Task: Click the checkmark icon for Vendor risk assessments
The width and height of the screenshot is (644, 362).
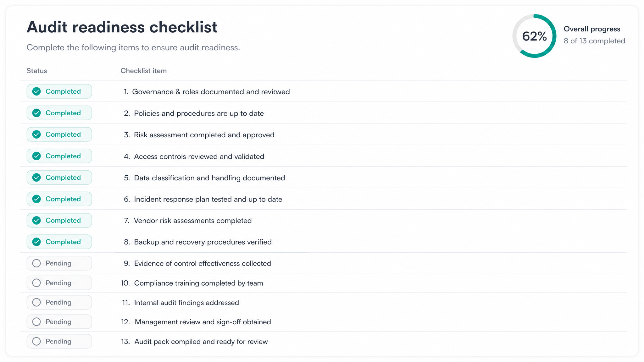Action: click(36, 220)
